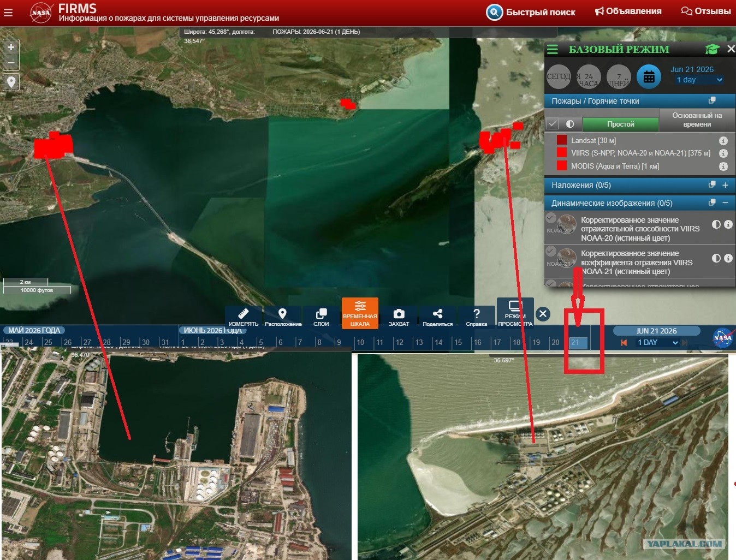Toggle the fires layer checkbox

point(553,124)
